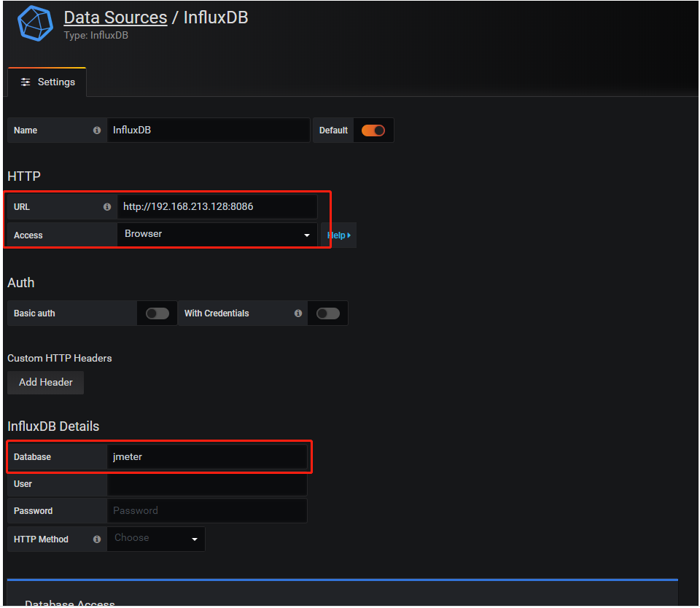The image size is (700, 608).
Task: Click the Custom HTTP Headers label
Action: pos(59,358)
